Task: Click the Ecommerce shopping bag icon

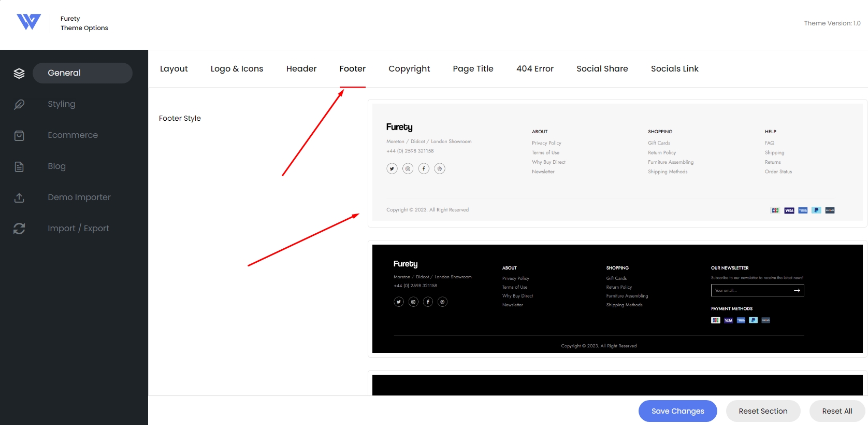Action: click(19, 135)
